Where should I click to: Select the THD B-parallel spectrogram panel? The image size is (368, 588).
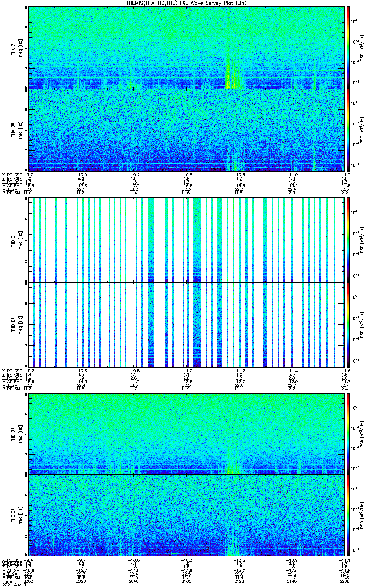(186, 324)
